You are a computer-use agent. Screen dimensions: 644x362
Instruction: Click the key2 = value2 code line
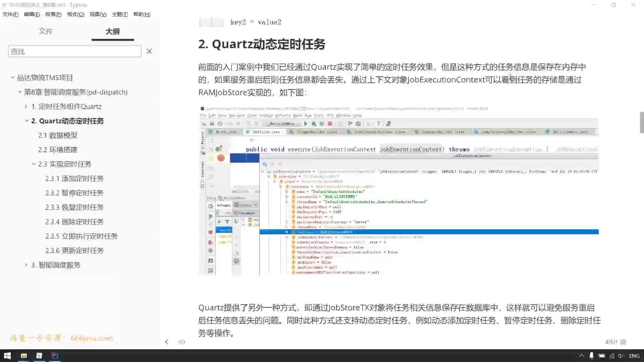pyautogui.click(x=256, y=22)
